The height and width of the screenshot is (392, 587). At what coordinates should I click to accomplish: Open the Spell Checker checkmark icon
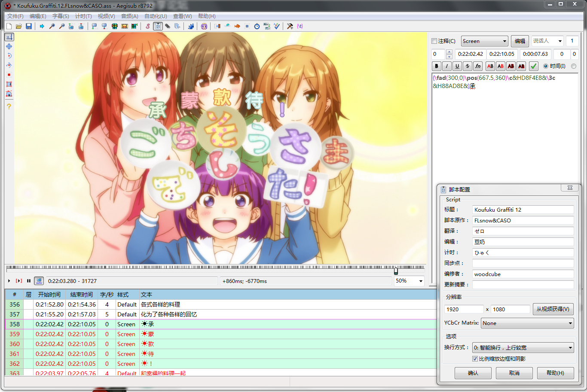click(277, 26)
